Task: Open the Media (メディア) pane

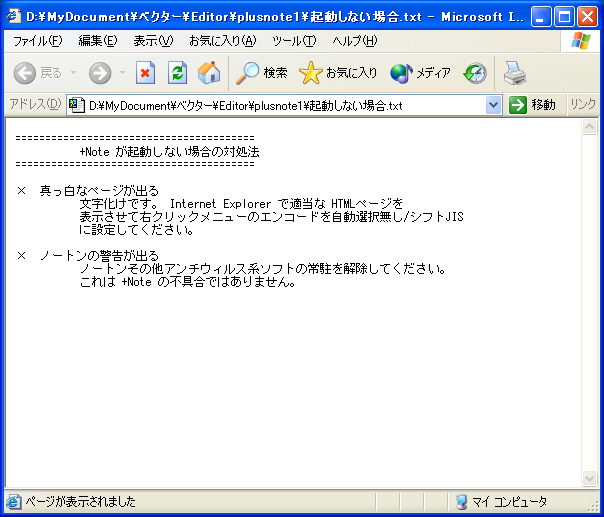Action: [x=420, y=72]
